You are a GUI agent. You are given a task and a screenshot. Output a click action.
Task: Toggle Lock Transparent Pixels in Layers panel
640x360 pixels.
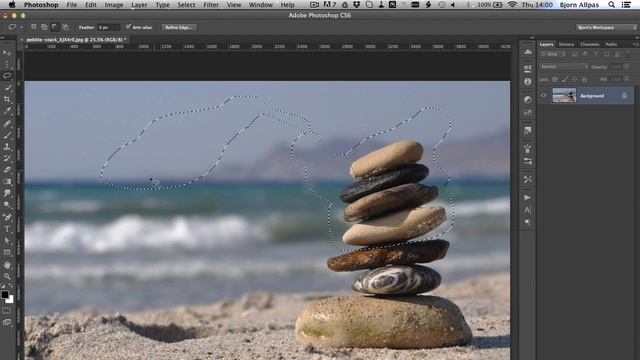click(555, 79)
